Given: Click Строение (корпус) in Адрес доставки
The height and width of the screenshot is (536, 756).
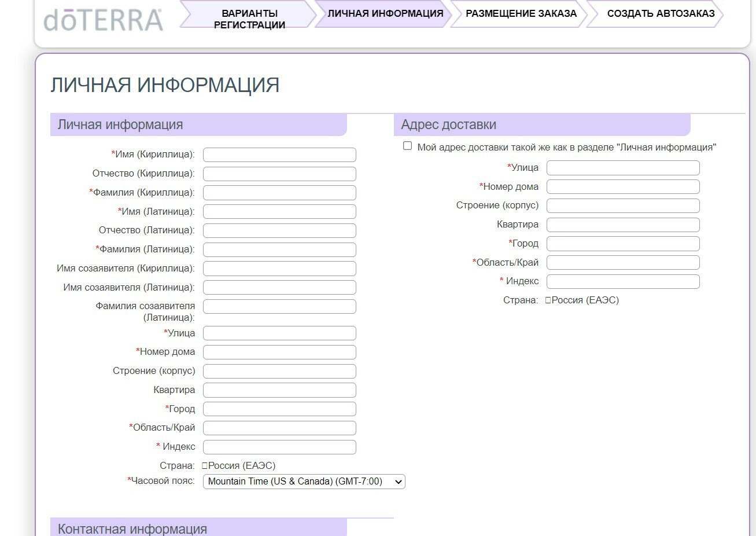Looking at the screenshot, I should point(623,205).
